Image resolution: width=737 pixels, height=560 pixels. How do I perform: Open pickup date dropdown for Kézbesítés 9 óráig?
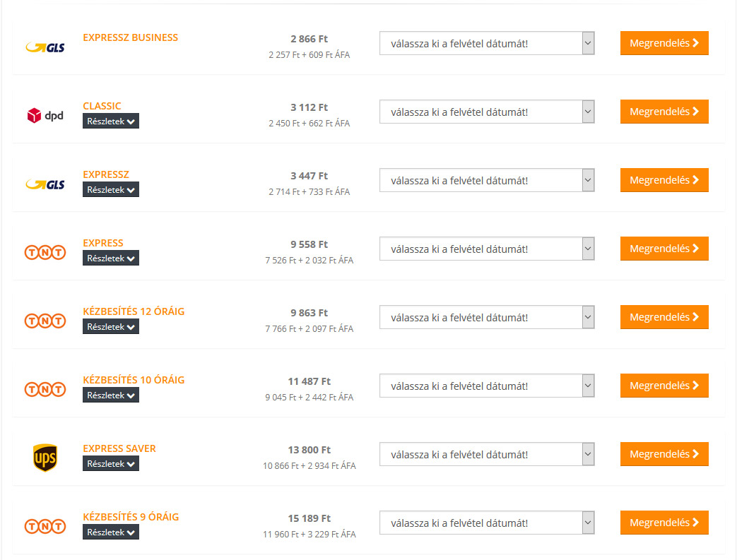coord(487,523)
